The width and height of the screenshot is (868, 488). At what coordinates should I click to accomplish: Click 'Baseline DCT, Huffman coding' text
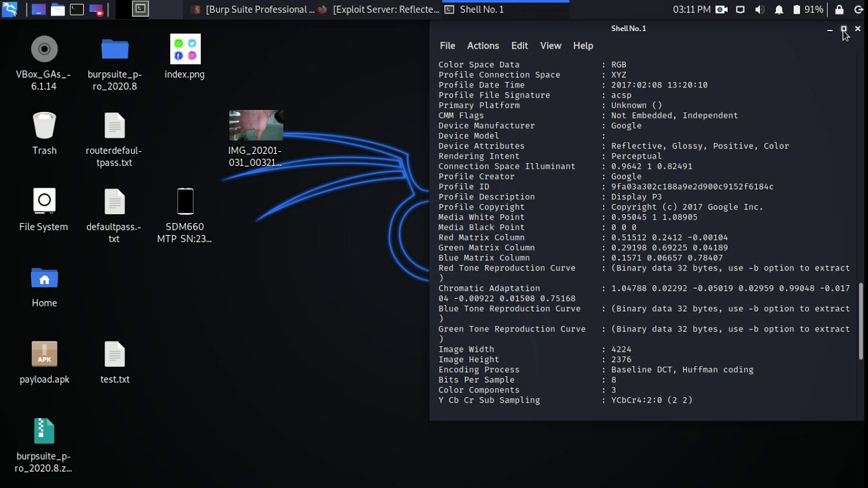pyautogui.click(x=682, y=369)
